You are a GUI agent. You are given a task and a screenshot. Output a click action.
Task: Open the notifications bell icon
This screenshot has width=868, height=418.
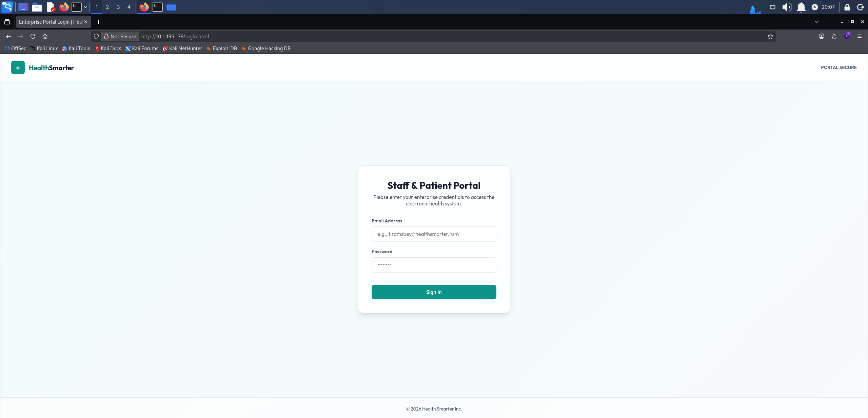(801, 7)
